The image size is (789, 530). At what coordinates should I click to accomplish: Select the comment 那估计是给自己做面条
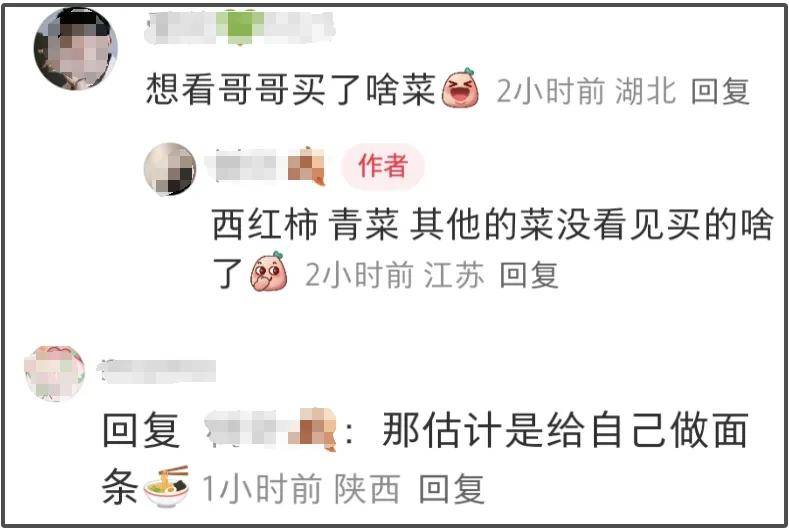[425, 458]
